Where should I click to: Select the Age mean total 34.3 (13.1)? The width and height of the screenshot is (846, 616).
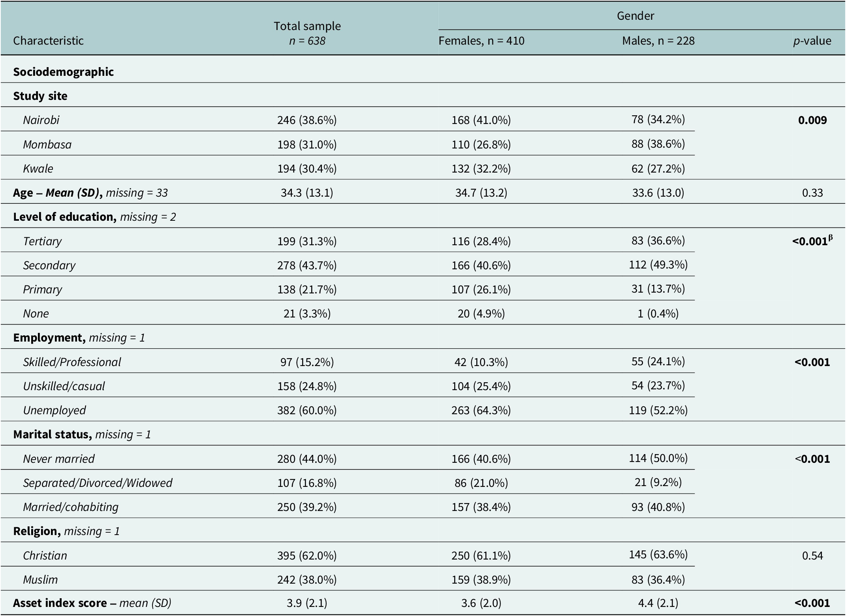(307, 193)
